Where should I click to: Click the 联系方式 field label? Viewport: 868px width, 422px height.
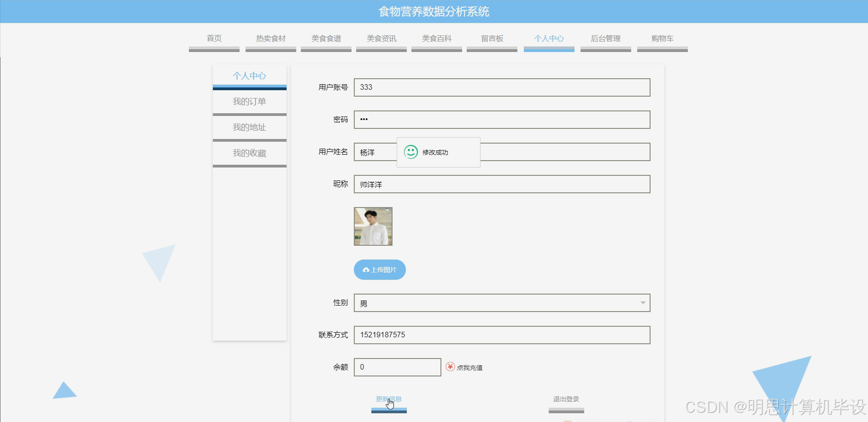coord(333,335)
